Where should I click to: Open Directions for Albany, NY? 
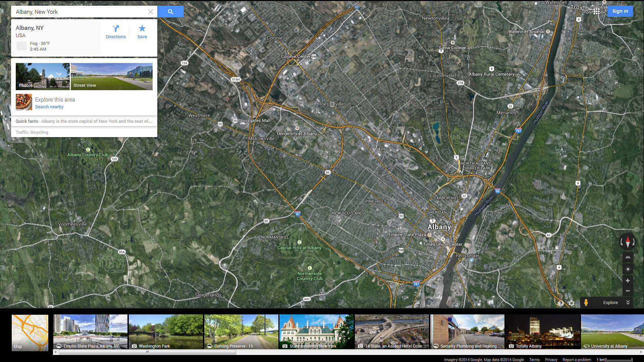pos(116,32)
